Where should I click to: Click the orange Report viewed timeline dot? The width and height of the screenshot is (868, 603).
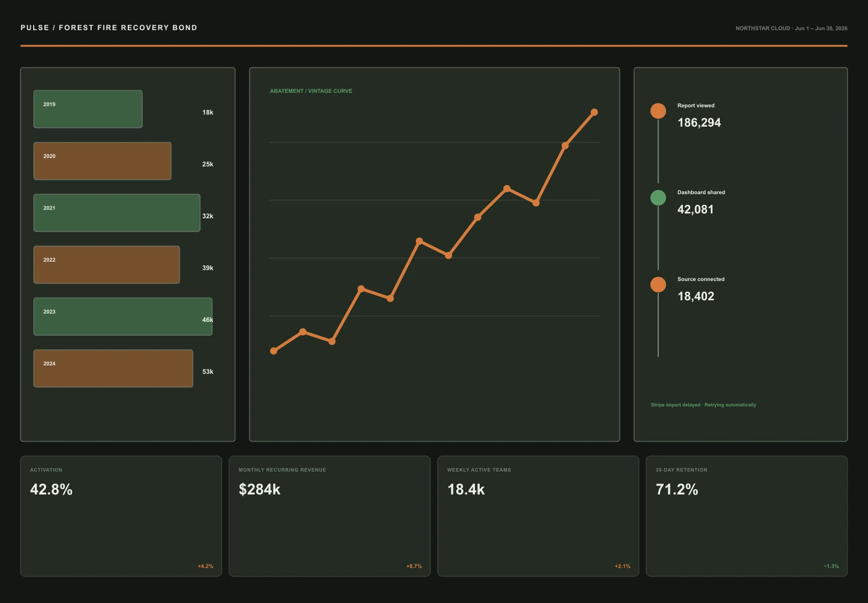[x=658, y=111]
